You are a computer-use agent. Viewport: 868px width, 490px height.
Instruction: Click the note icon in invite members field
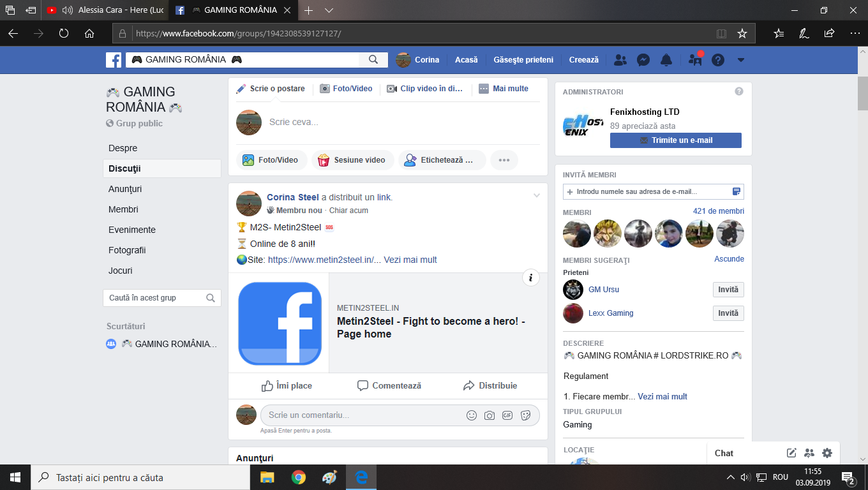click(x=736, y=191)
